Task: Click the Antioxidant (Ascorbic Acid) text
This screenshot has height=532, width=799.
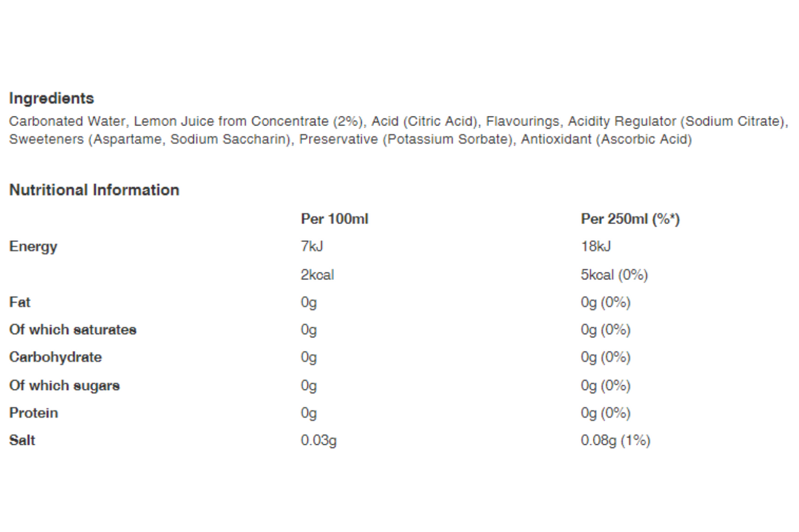Action: [x=606, y=140]
